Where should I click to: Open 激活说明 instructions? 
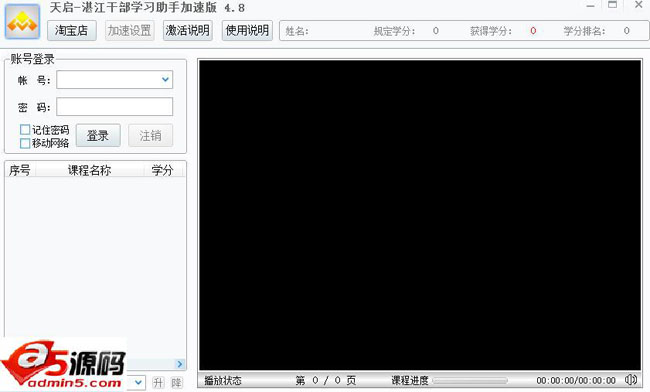point(188,30)
